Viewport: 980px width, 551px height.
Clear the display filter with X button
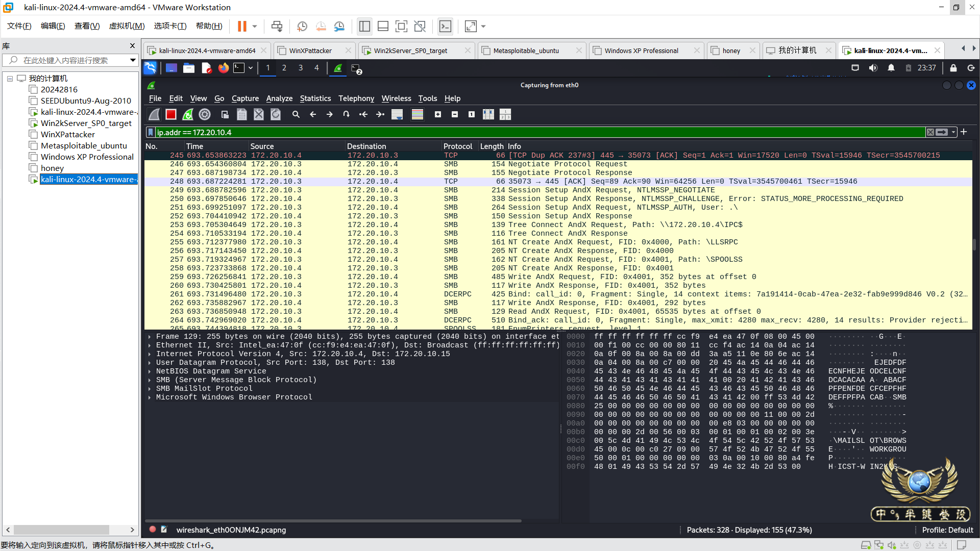(930, 133)
